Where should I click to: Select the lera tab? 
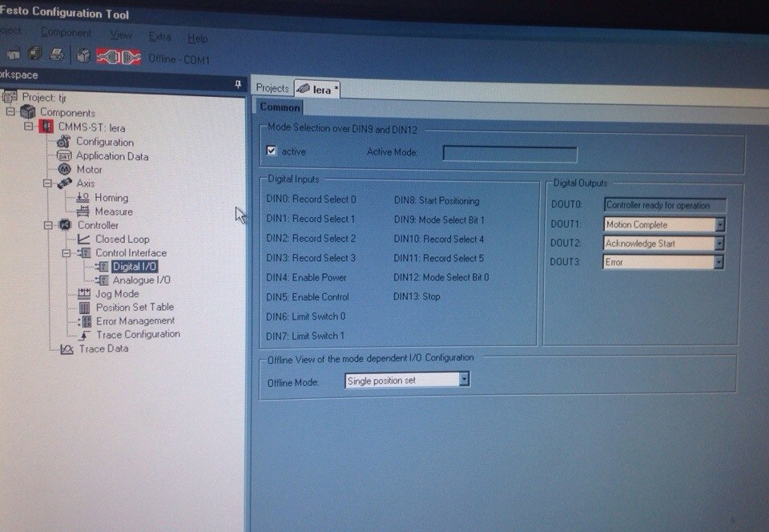coord(317,89)
